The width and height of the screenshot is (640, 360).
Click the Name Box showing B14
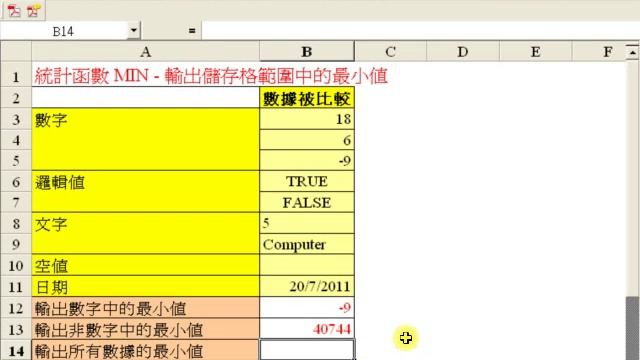click(x=64, y=31)
